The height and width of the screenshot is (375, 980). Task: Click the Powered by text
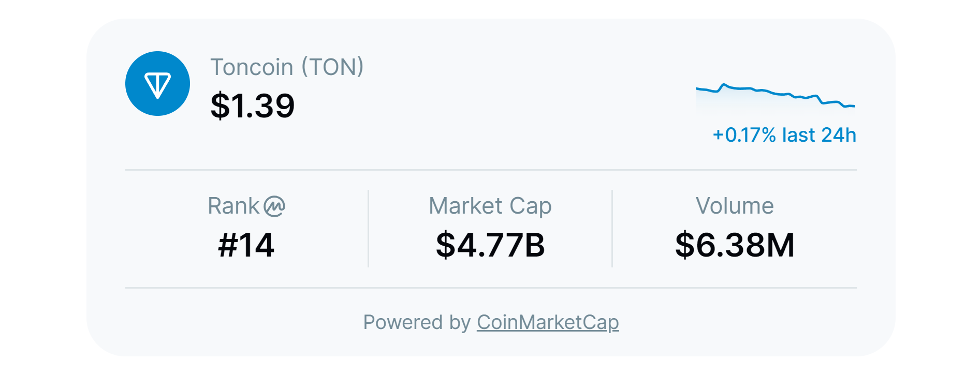point(417,322)
